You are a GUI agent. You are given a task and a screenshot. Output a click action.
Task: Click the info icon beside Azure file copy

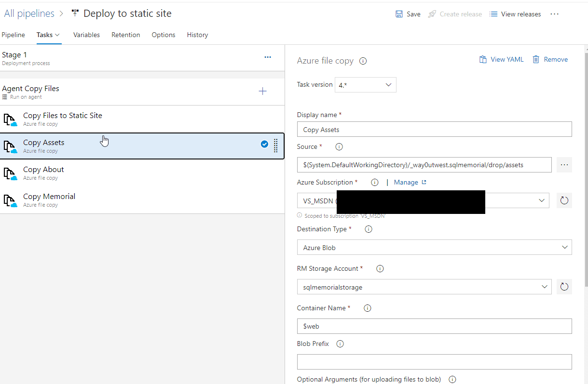363,61
